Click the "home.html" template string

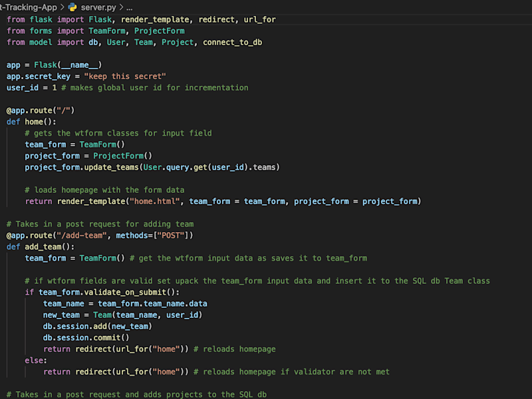pos(155,201)
